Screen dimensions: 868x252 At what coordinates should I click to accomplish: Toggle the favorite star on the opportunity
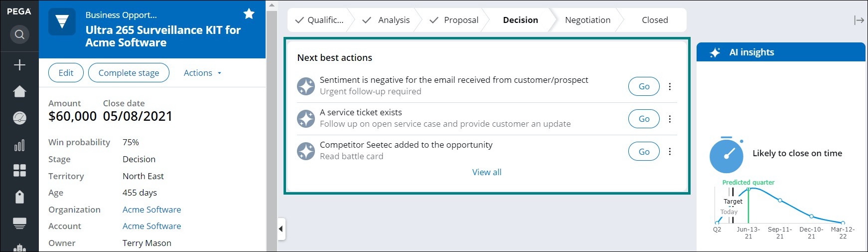click(x=249, y=14)
